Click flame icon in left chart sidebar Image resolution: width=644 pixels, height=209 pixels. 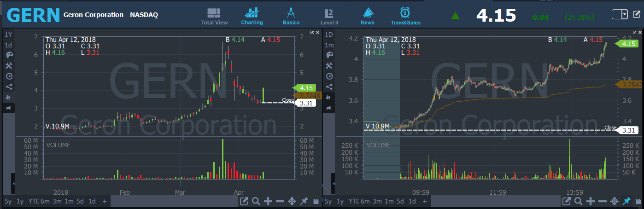8,97
